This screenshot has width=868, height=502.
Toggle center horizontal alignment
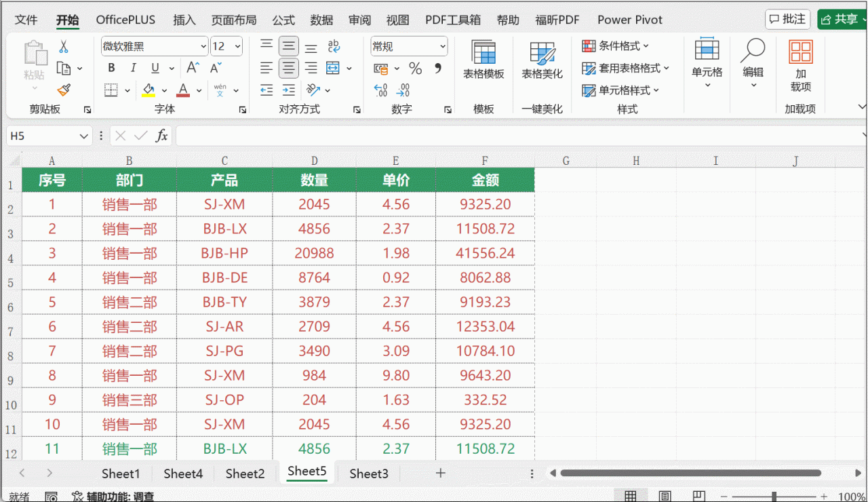[x=289, y=68]
